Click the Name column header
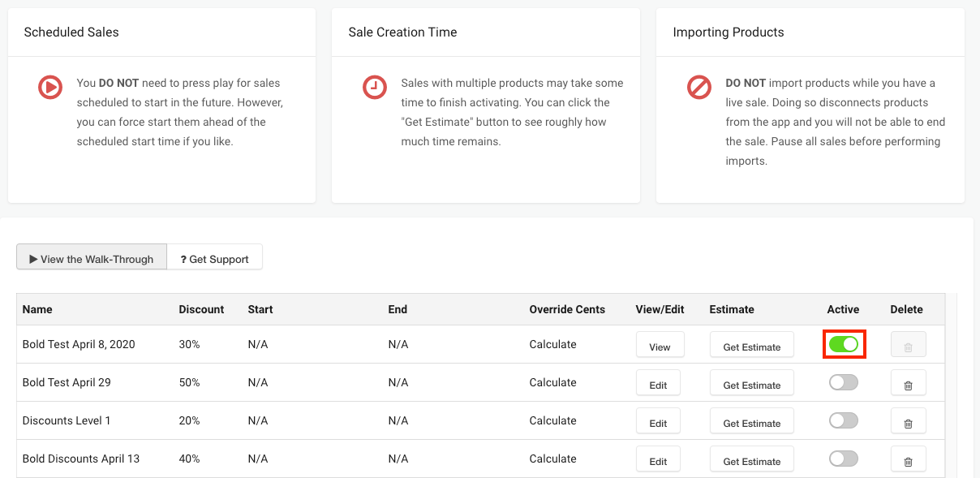Image resolution: width=980 pixels, height=478 pixels. pyautogui.click(x=37, y=309)
